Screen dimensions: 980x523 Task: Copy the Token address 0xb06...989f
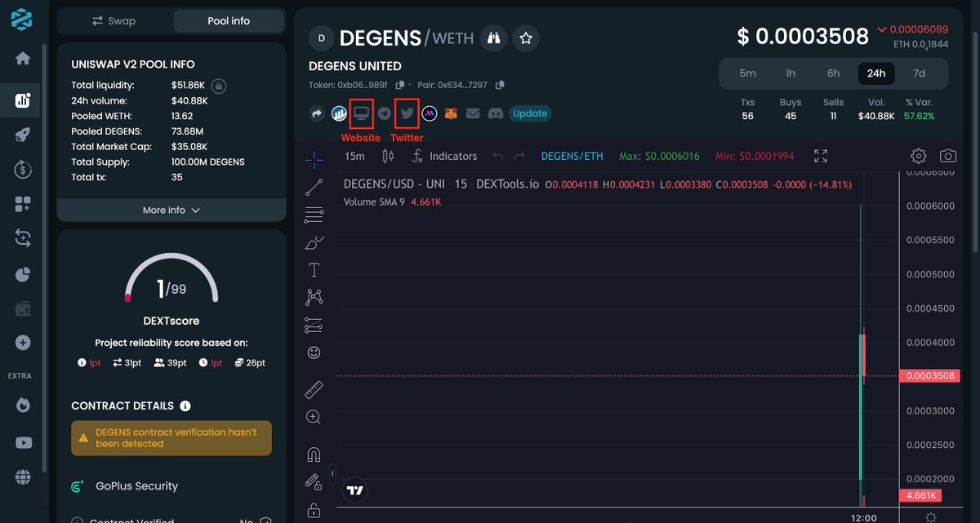pyautogui.click(x=400, y=85)
